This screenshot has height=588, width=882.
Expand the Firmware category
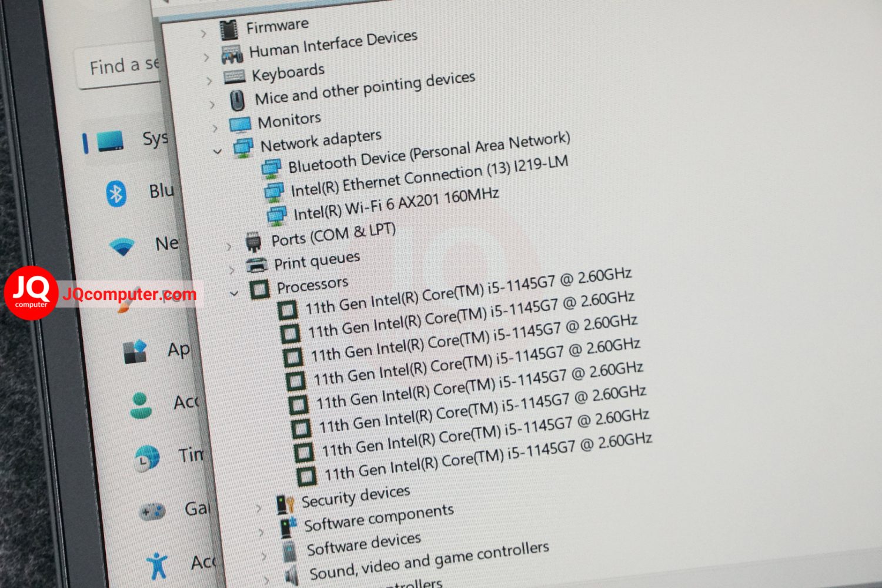(x=203, y=34)
